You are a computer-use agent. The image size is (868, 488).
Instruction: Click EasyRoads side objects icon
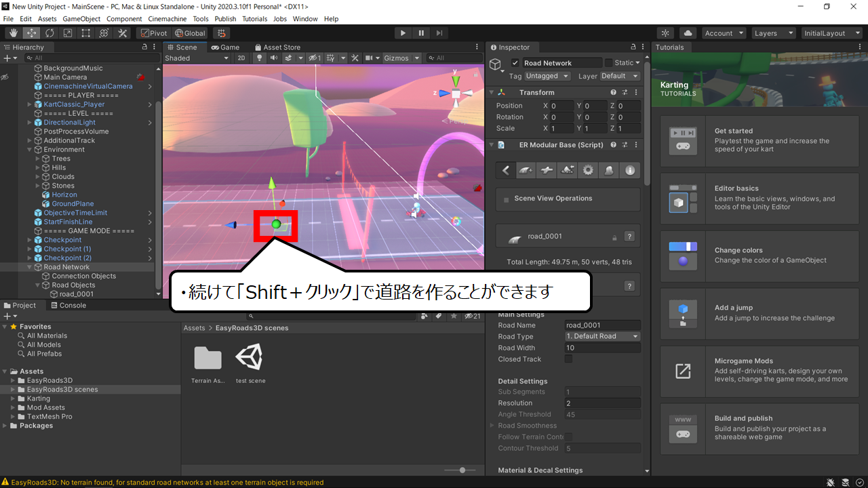pos(609,171)
